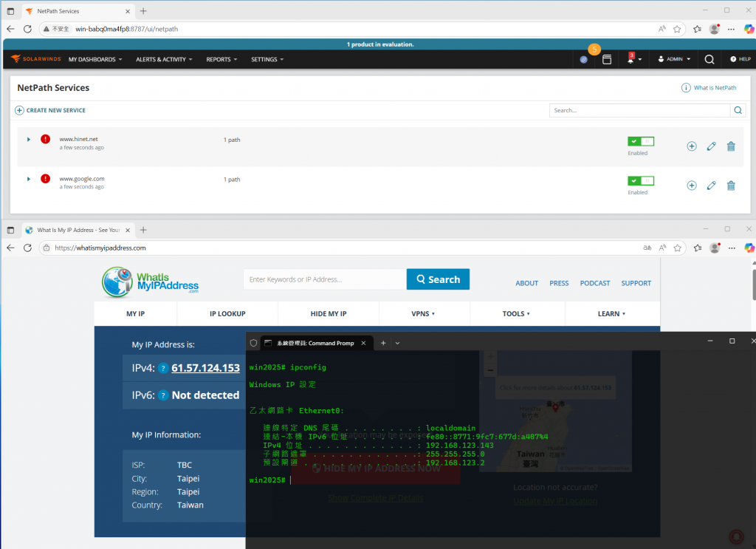Edit the www.google.com service
Viewport: 756px width, 549px height.
point(711,185)
